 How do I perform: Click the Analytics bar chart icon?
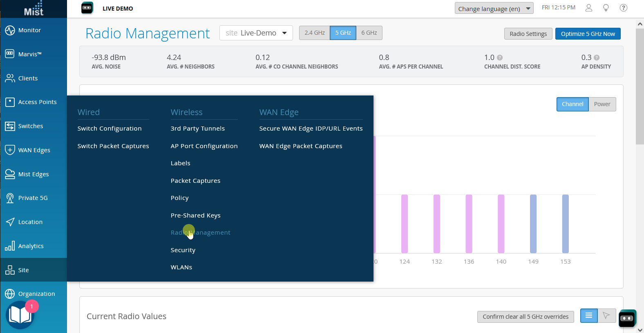(10, 246)
